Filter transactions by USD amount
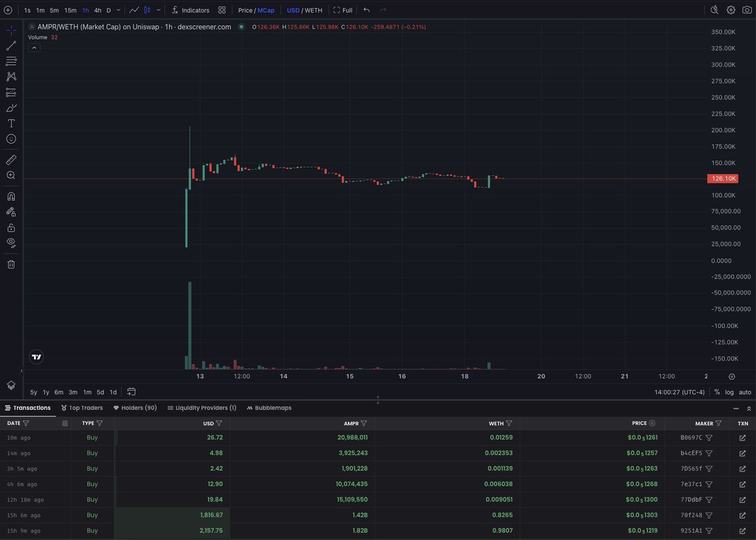 pos(219,423)
